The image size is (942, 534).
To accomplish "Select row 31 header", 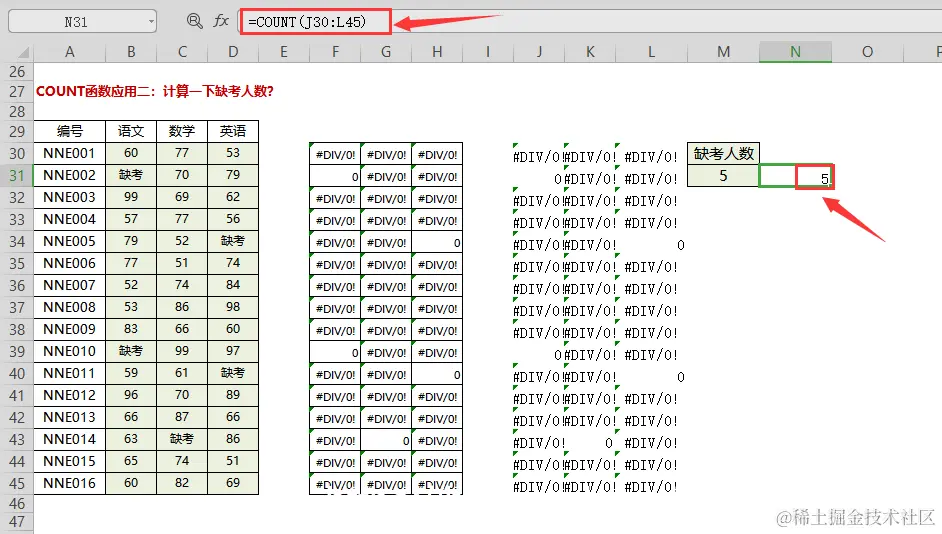I will [17, 175].
